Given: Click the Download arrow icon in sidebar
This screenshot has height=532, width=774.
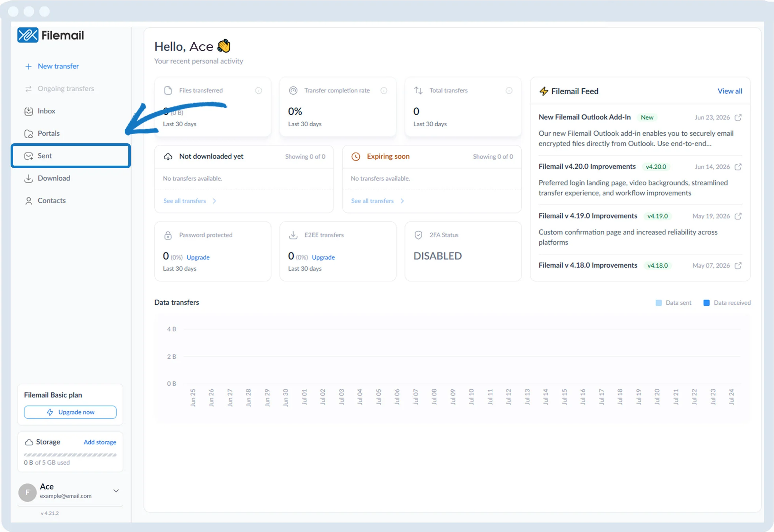Looking at the screenshot, I should pyautogui.click(x=29, y=178).
